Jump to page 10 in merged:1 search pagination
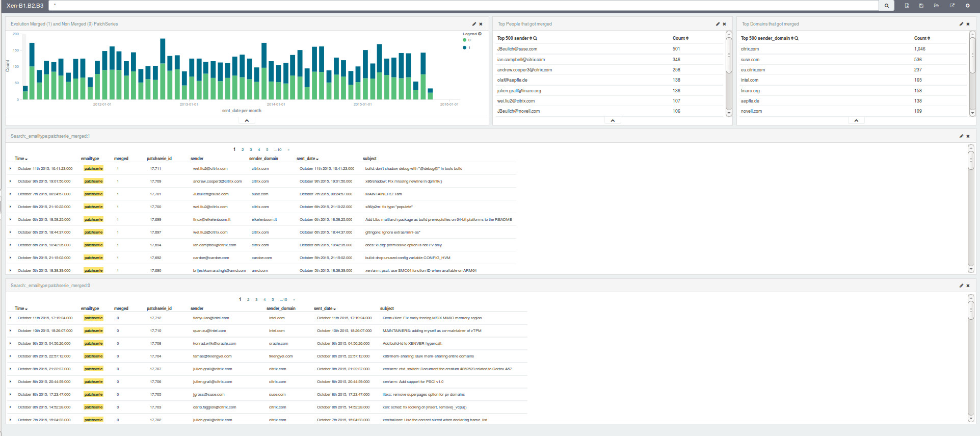Screen dimensions: 980x436 278,150
